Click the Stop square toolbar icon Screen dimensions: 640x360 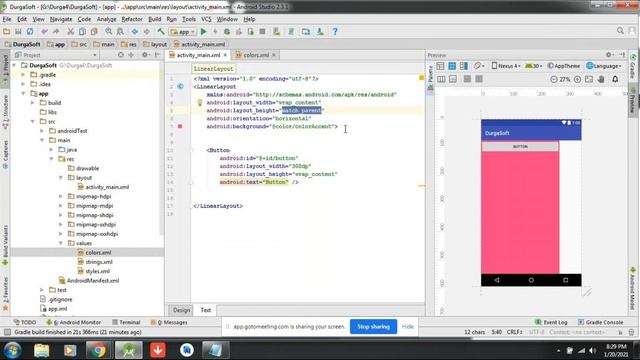[262, 31]
